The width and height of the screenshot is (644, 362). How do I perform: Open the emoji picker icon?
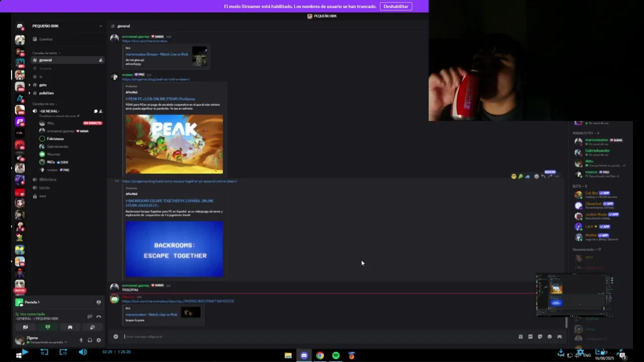coord(549,336)
